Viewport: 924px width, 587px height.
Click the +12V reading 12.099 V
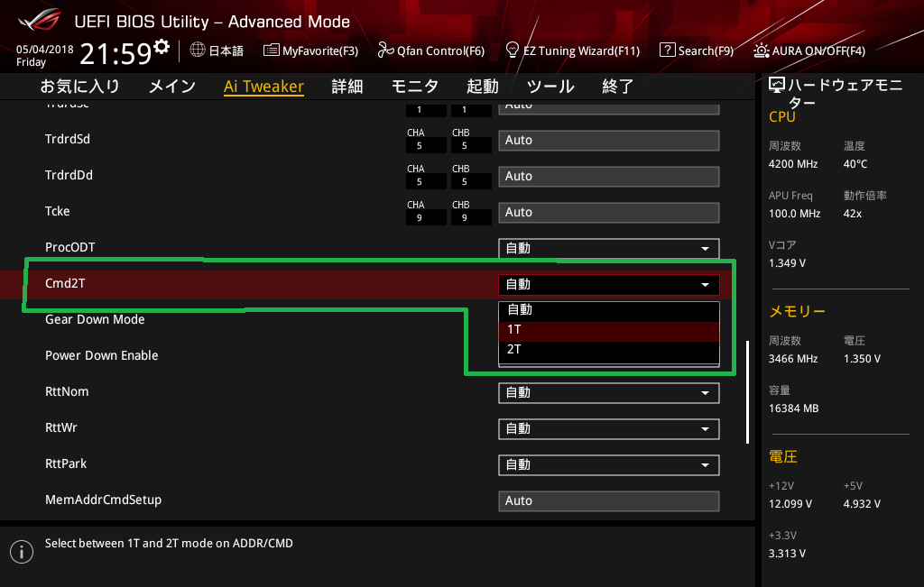pyautogui.click(x=790, y=505)
